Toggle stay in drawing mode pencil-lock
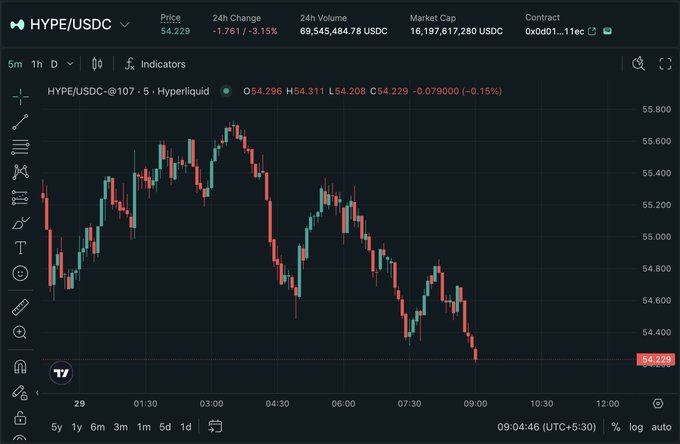The height and width of the screenshot is (444, 680). [x=20, y=392]
